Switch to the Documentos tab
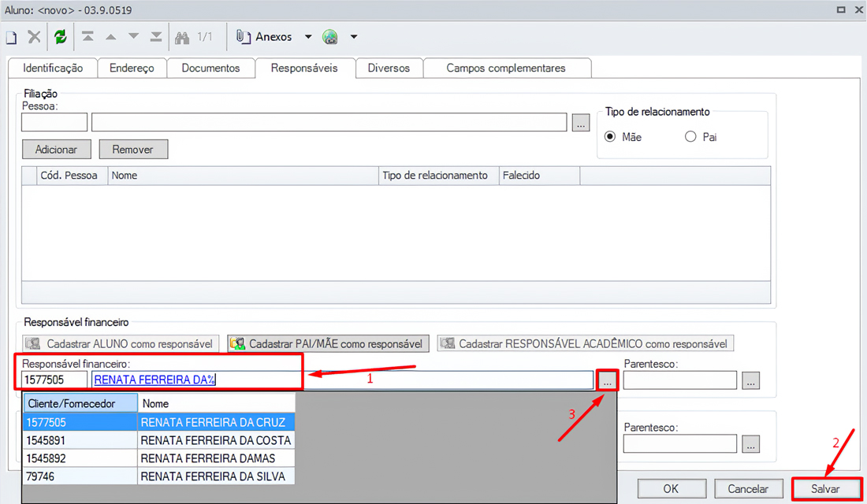Screen dimensions: 867x504 [x=210, y=69]
